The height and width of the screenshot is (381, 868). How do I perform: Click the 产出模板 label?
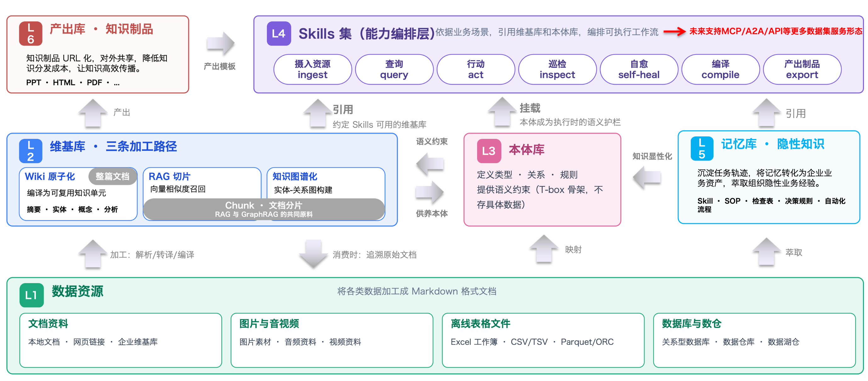click(x=219, y=66)
